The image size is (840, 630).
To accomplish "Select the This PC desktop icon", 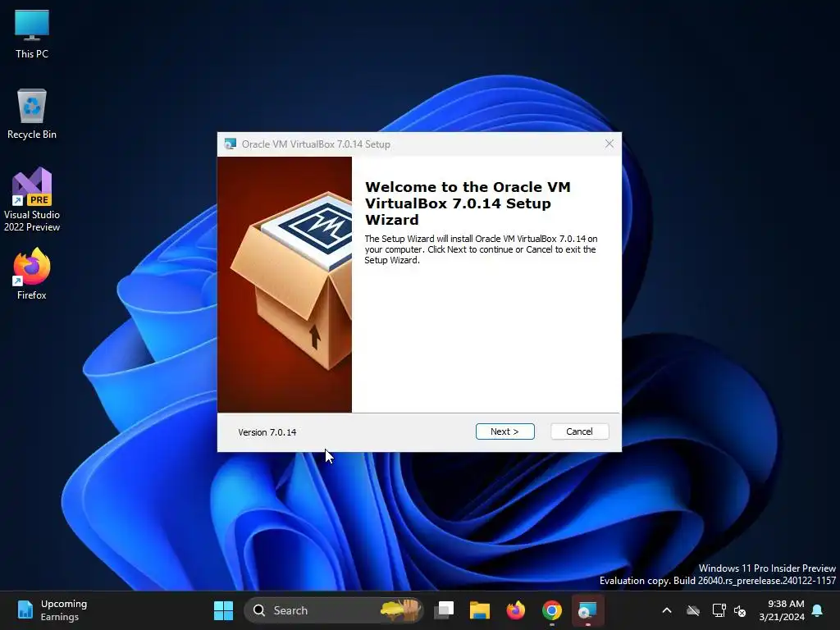I will (32, 33).
